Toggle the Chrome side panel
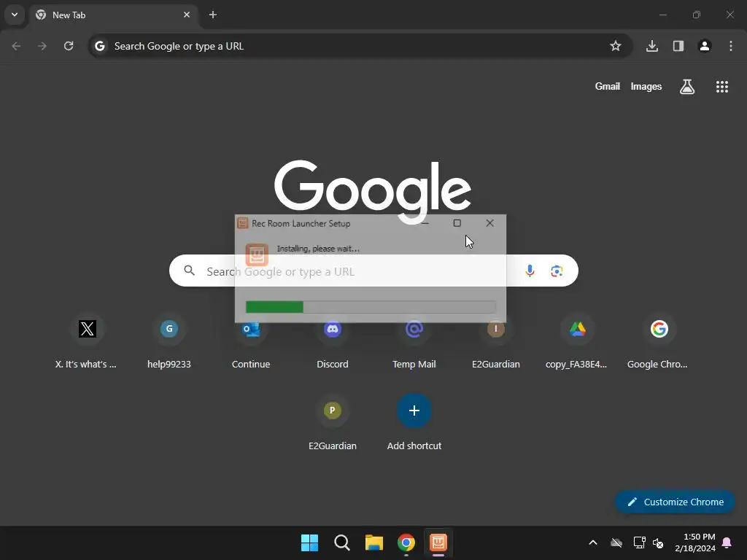The height and width of the screenshot is (560, 747). (x=678, y=46)
